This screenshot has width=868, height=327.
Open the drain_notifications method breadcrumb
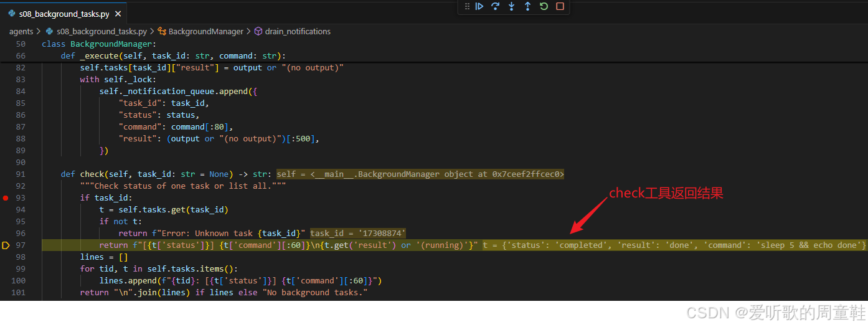(x=298, y=31)
